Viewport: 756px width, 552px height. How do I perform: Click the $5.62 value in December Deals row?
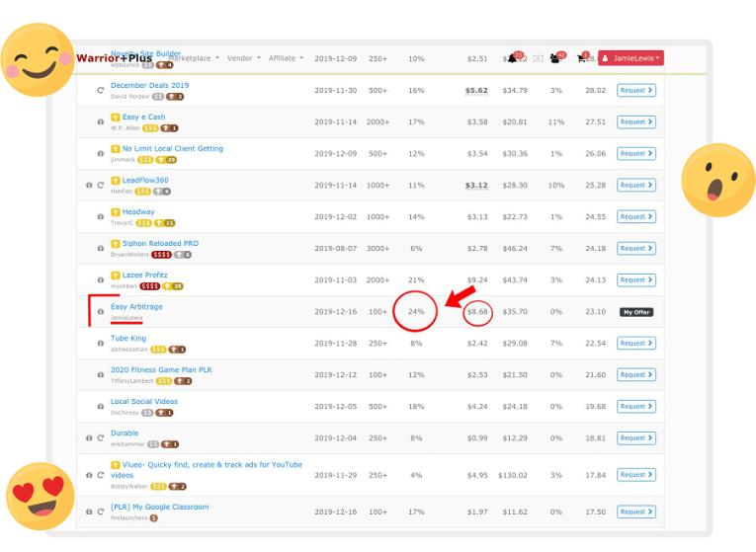tap(476, 91)
